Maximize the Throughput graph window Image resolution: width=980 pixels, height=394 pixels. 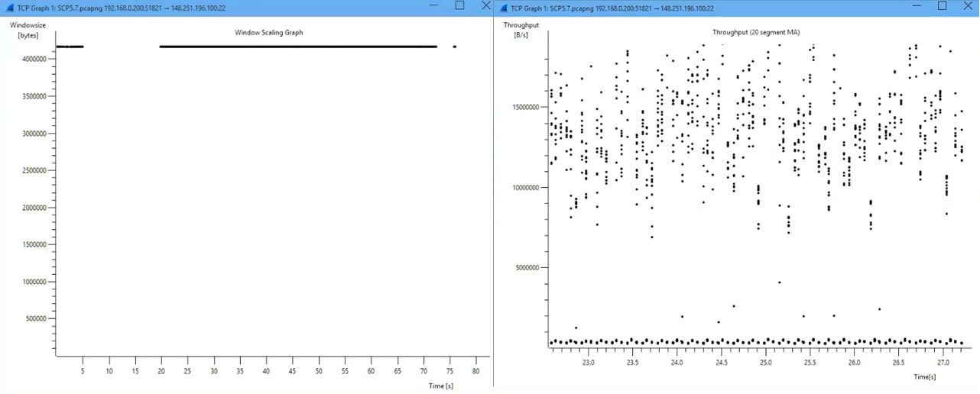tap(942, 6)
